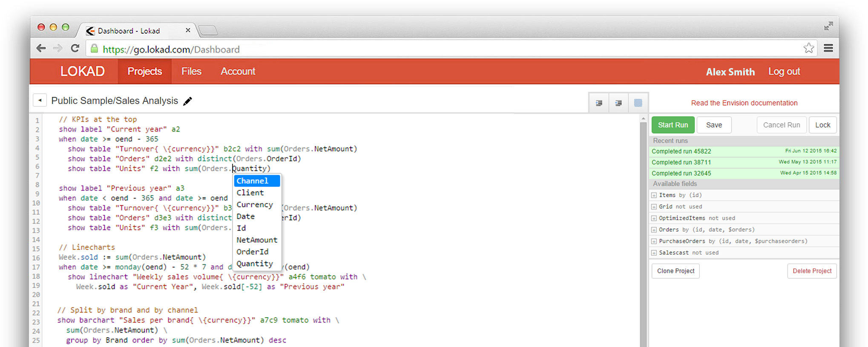Screen dimensions: 868x347
Task: Reload the page with refresh icon
Action: [75, 49]
